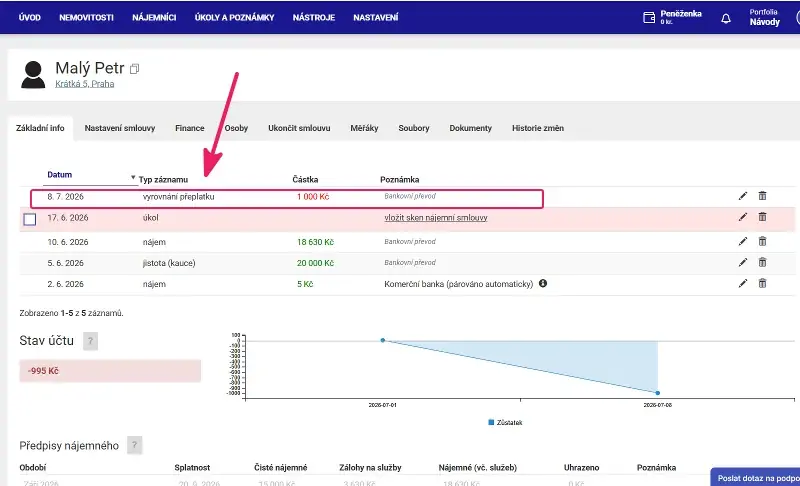Screen dimensions: 800x486
Task: Open Nemovitosti menu
Action: pyautogui.click(x=86, y=17)
